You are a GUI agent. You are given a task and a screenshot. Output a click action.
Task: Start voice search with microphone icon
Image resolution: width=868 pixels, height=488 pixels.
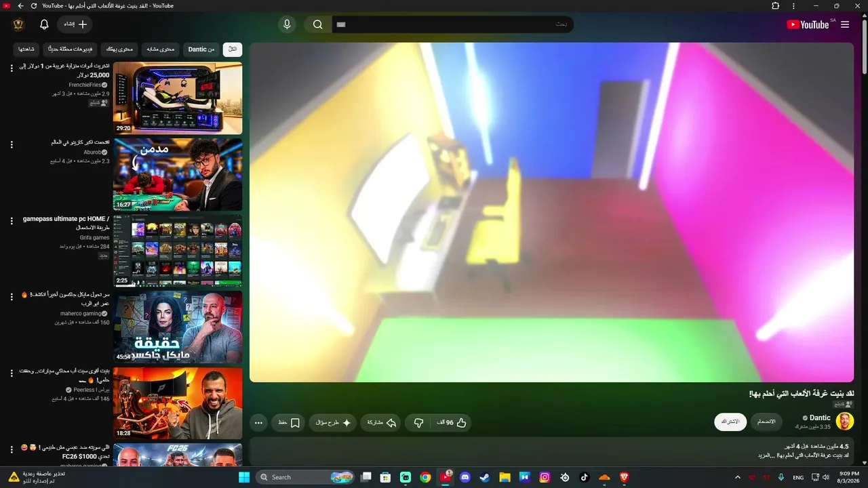coord(287,24)
